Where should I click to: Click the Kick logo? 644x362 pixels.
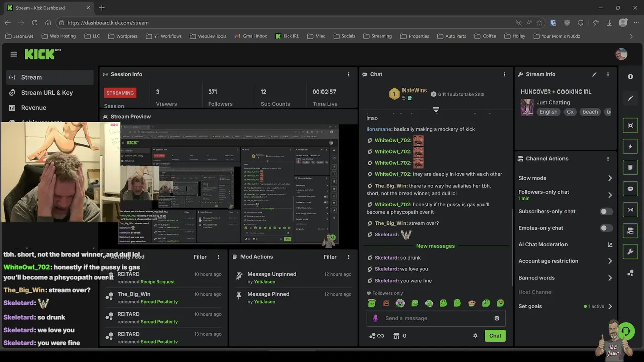[43, 54]
